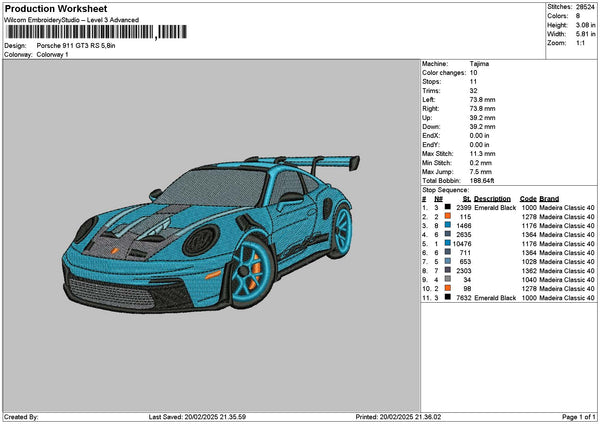This screenshot has width=600, height=424.
Task: Click the St. column header
Action: coord(466,198)
